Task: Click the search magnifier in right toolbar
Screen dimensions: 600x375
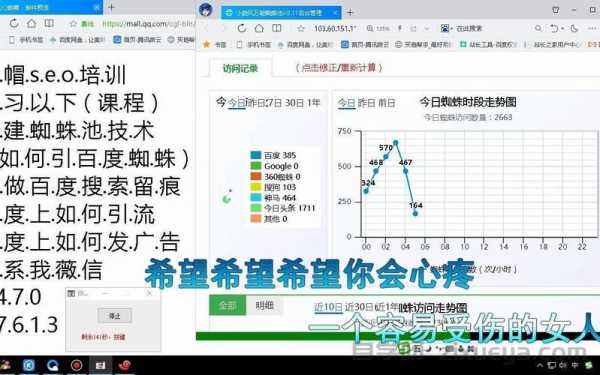Action: 538,28
